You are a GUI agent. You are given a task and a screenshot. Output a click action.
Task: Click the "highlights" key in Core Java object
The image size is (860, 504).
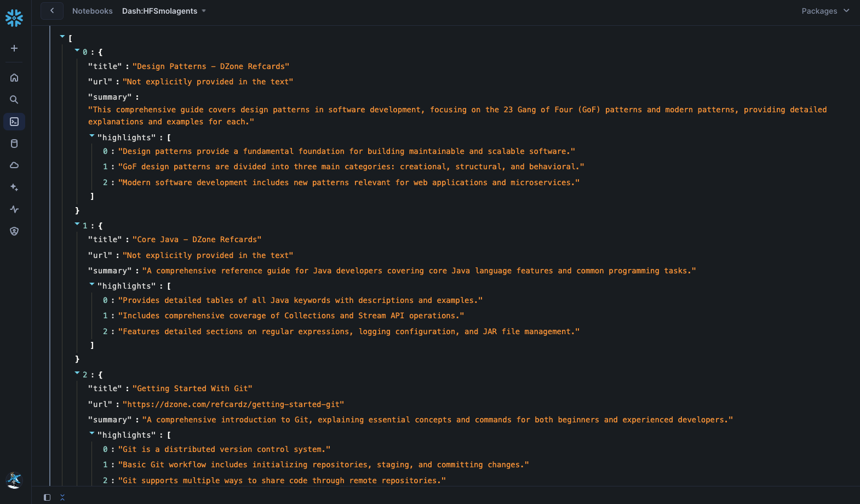[x=127, y=286]
